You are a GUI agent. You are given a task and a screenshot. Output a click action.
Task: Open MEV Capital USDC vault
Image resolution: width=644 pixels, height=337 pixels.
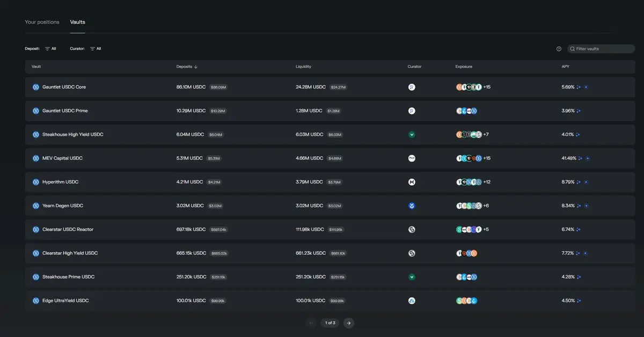tap(330, 158)
